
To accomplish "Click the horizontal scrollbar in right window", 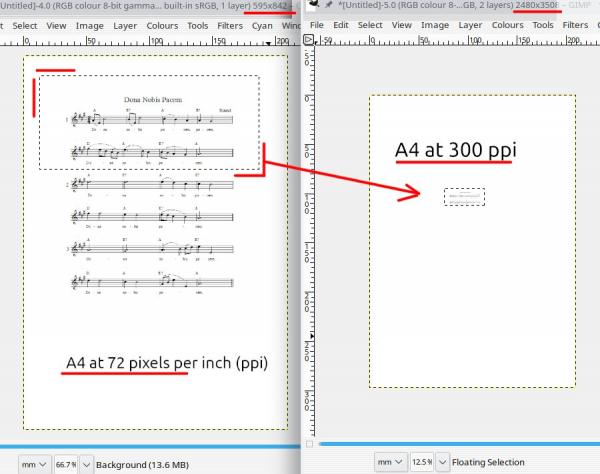I will click(x=459, y=444).
